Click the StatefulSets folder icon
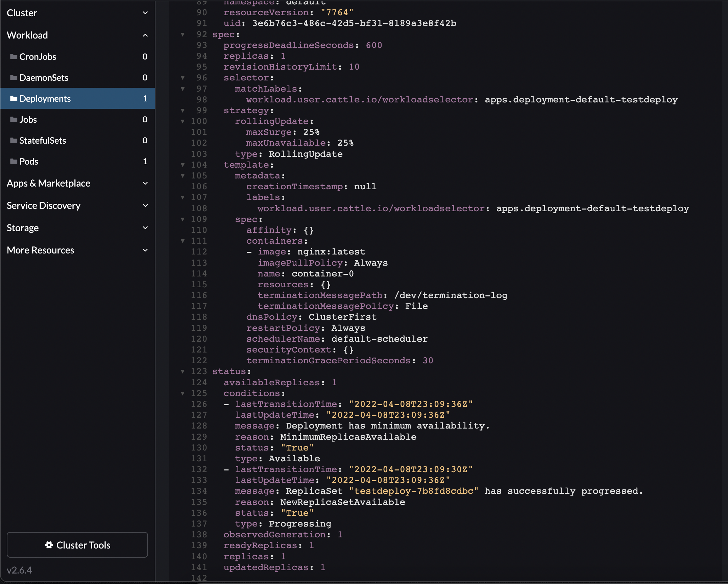This screenshot has height=584, width=728. (14, 140)
